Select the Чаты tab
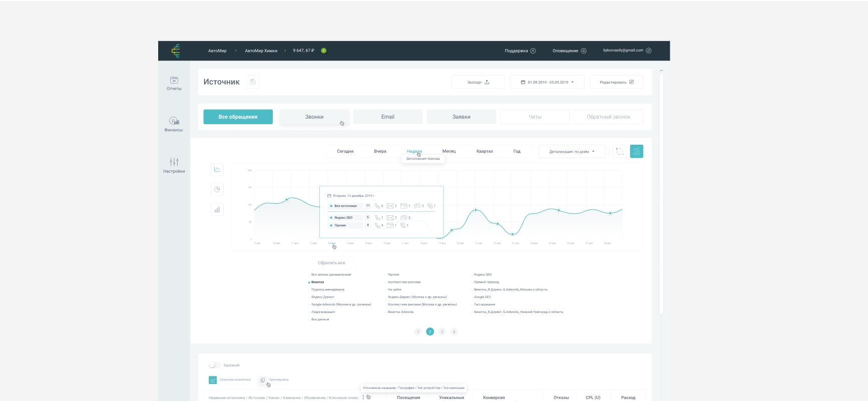Image resolution: width=868 pixels, height=401 pixels. coord(535,117)
